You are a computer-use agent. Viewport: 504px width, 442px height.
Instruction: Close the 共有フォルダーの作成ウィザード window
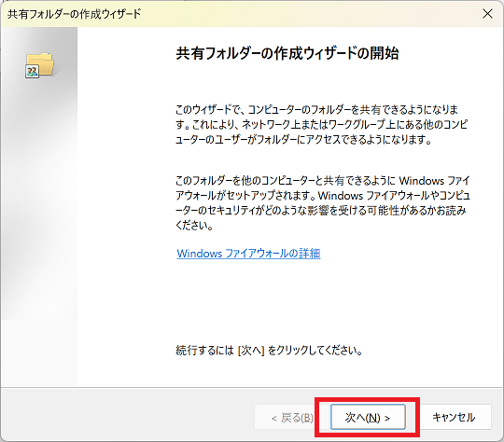pyautogui.click(x=487, y=13)
